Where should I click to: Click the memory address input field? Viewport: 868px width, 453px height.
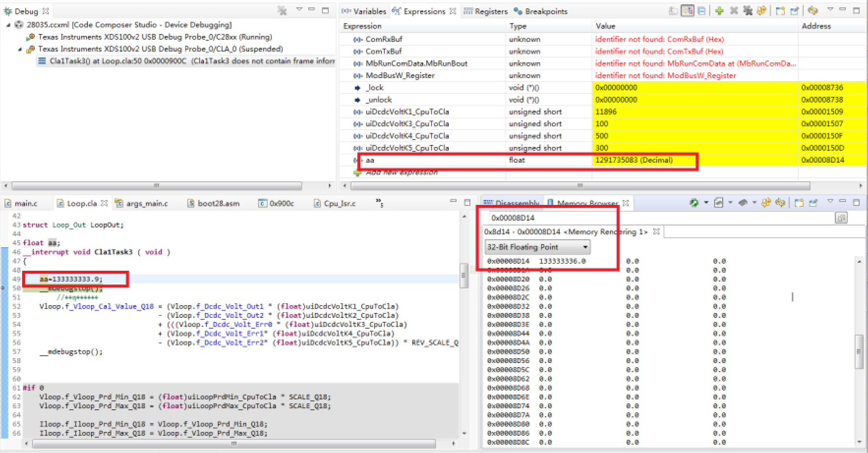(x=661, y=218)
